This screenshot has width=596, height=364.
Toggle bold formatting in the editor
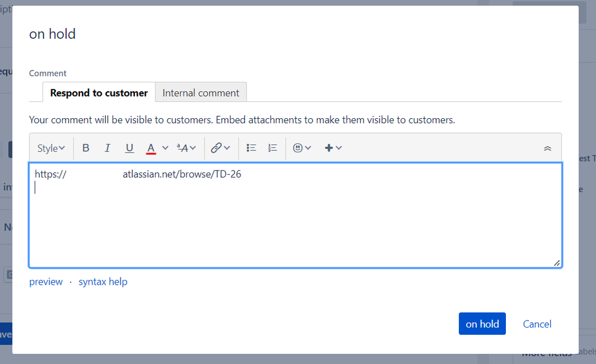(86, 148)
